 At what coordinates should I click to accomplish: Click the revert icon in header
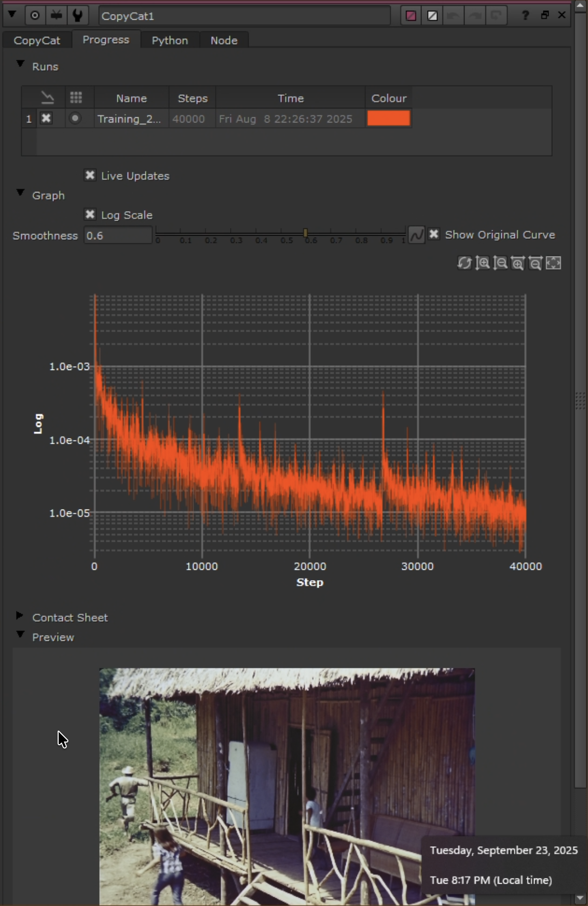tap(496, 16)
